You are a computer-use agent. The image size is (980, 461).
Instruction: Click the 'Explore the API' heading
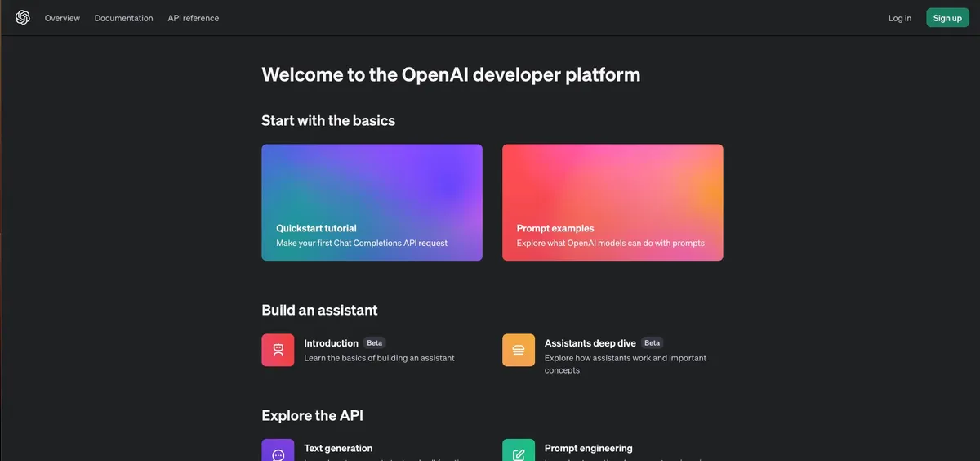pos(312,415)
